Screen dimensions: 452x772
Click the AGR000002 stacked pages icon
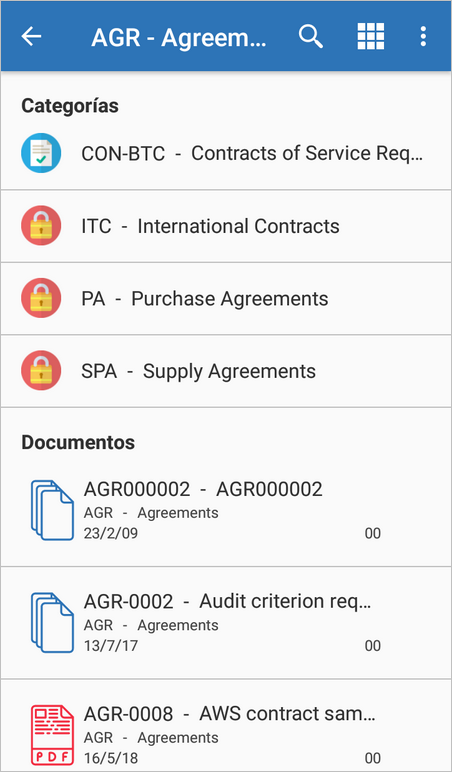click(52, 511)
